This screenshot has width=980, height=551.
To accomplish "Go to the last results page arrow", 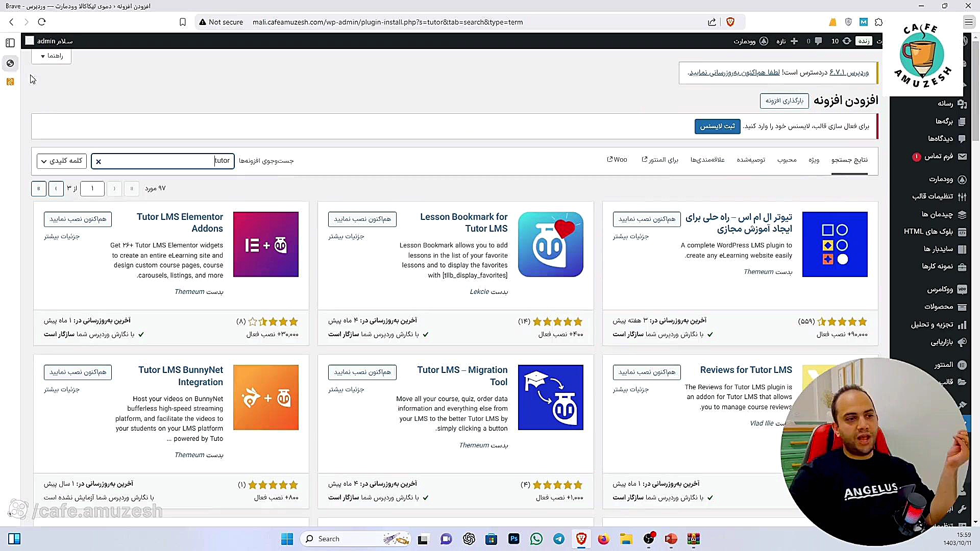I will (39, 189).
